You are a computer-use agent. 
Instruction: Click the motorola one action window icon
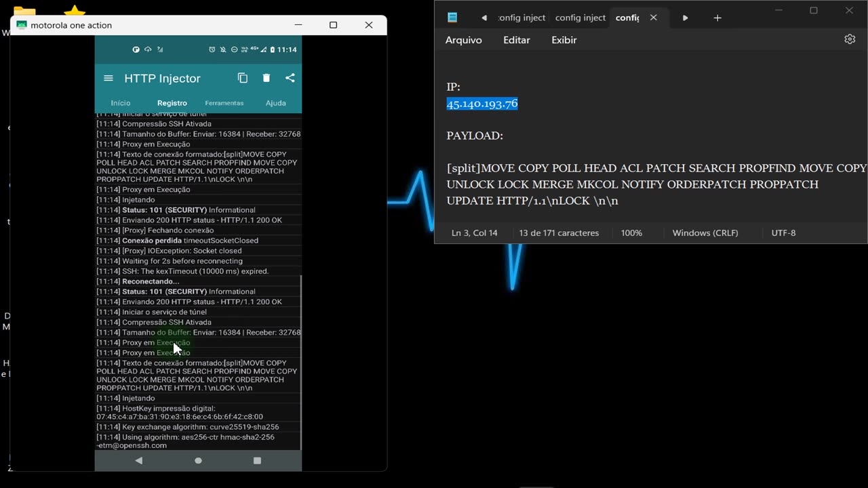click(x=22, y=25)
